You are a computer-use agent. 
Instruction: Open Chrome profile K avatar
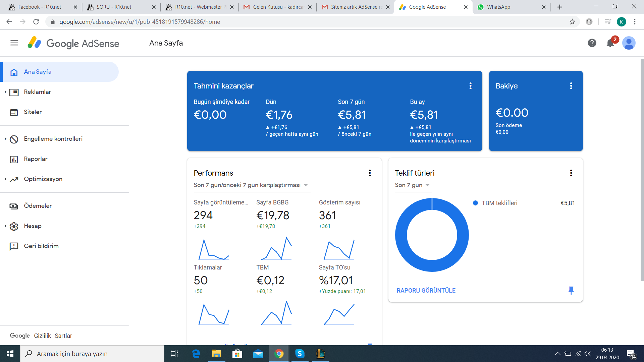point(621,22)
